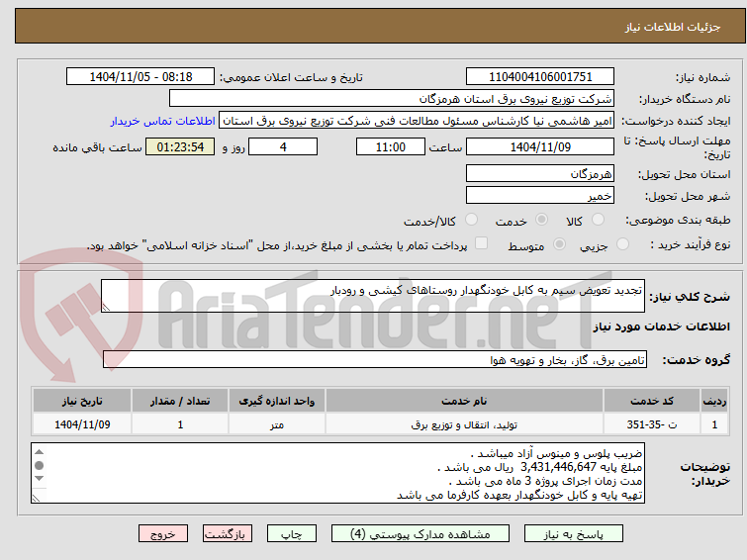Click the remaining time field 01:23:54
Viewport: 747px width, 560px height.
pos(180,146)
